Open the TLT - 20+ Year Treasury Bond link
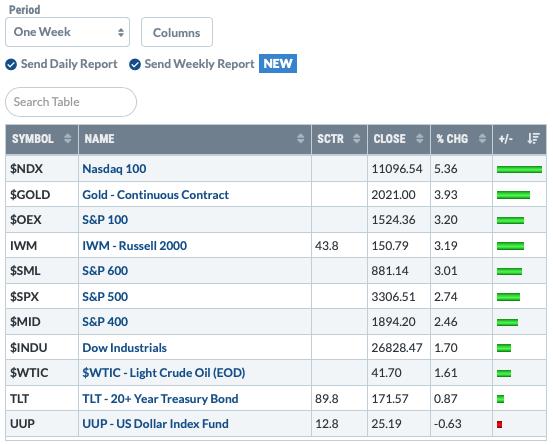Screen dimensions: 553x445 tap(160, 399)
